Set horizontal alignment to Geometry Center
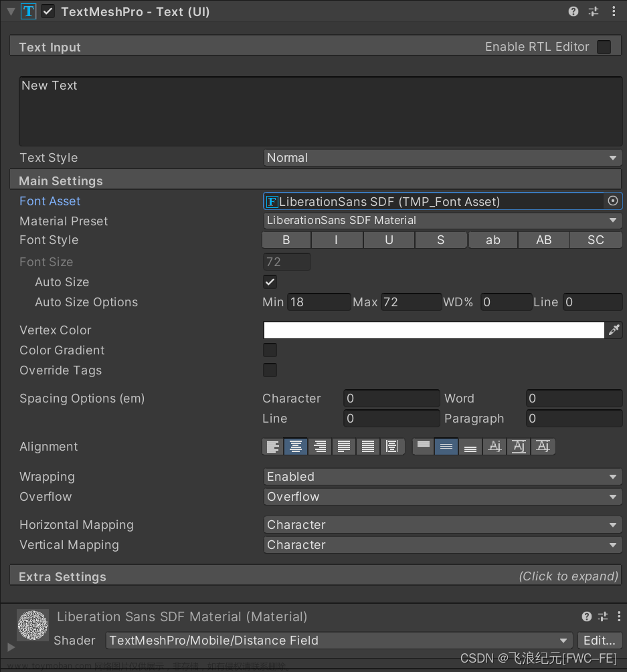Viewport: 627px width, 672px height. (392, 447)
